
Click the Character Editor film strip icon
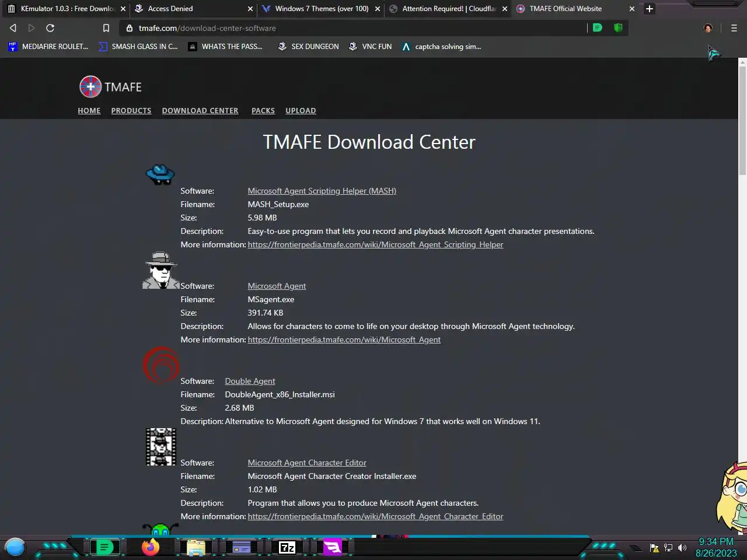click(161, 447)
